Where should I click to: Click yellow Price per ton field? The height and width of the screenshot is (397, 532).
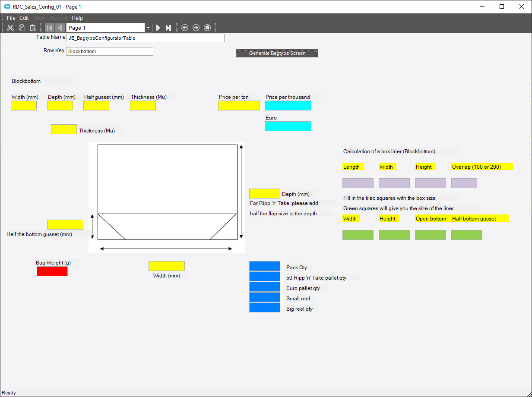point(239,106)
